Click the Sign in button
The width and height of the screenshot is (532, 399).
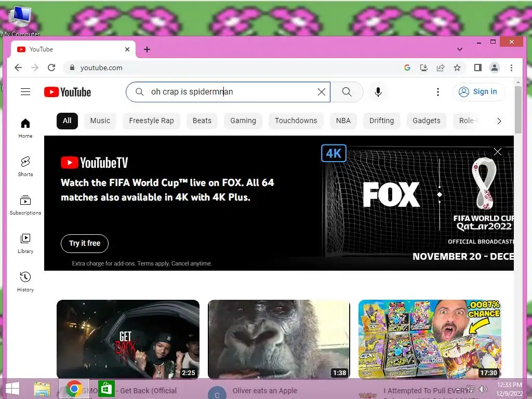tap(478, 91)
